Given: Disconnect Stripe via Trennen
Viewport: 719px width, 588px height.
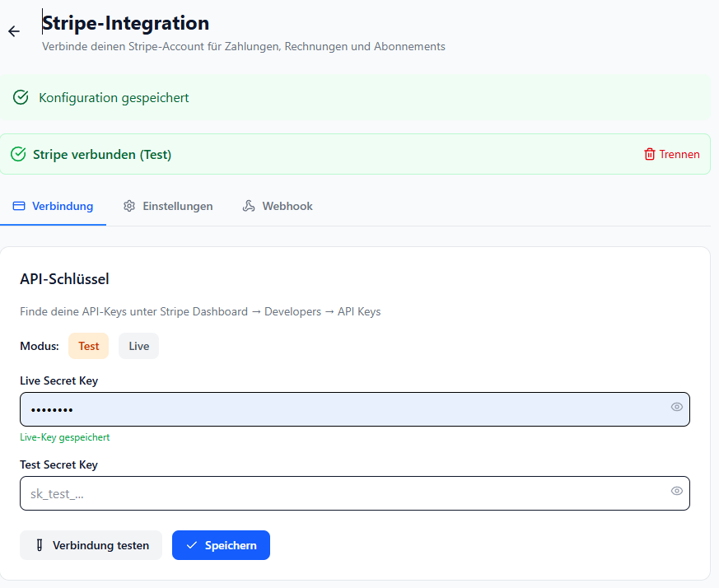Looking at the screenshot, I should pos(672,154).
